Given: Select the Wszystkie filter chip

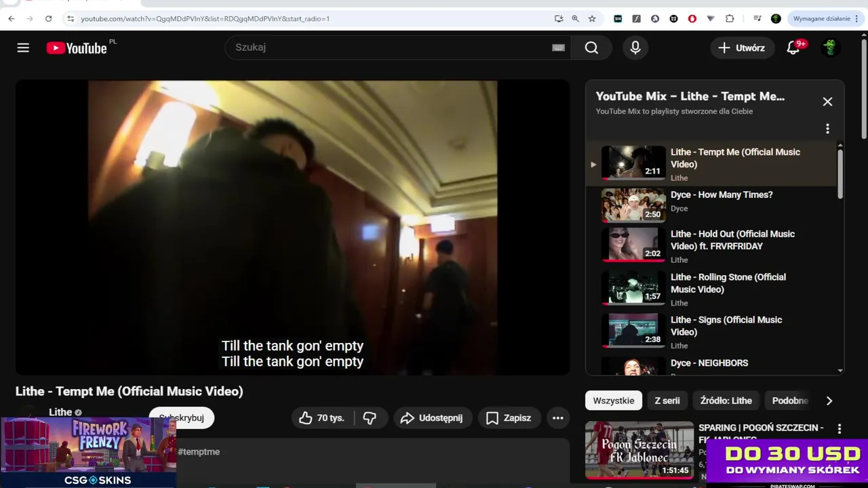Looking at the screenshot, I should 614,401.
